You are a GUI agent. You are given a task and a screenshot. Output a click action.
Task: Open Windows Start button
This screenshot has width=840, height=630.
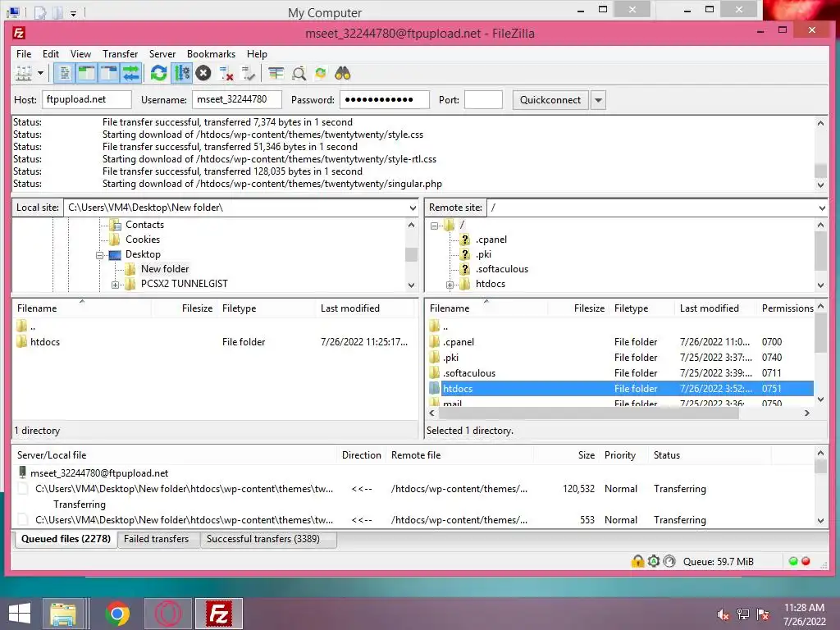click(20, 614)
